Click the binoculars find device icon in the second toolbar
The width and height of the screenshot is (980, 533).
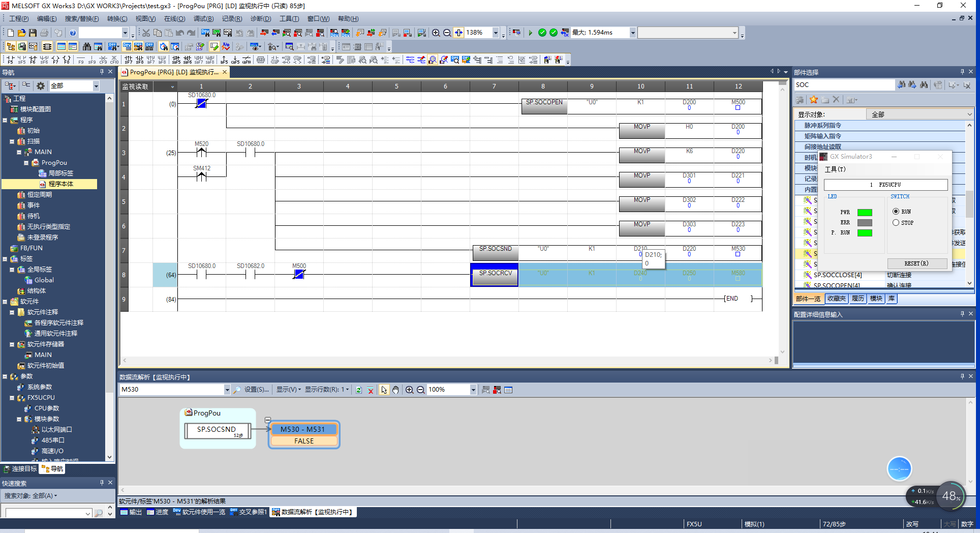(87, 46)
